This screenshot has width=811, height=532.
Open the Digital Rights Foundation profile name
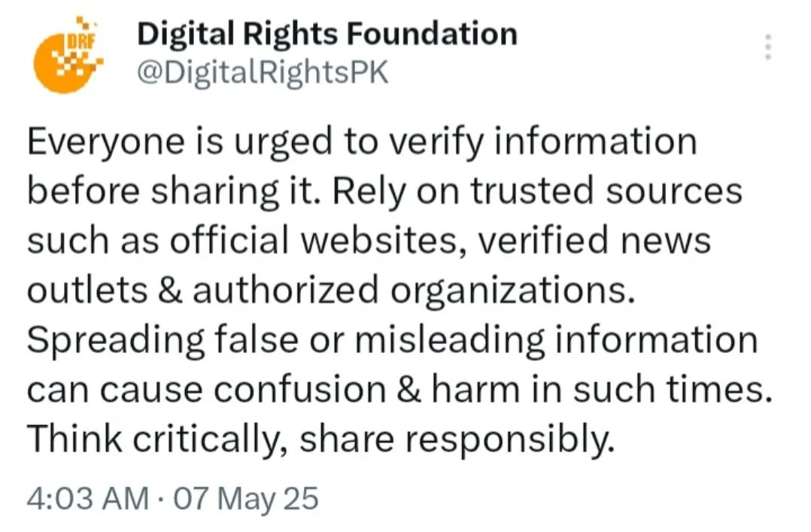[x=327, y=34]
